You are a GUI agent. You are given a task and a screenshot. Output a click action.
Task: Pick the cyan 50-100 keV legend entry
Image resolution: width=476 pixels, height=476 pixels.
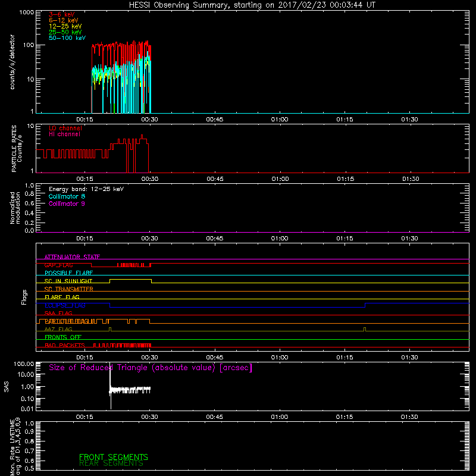point(67,38)
